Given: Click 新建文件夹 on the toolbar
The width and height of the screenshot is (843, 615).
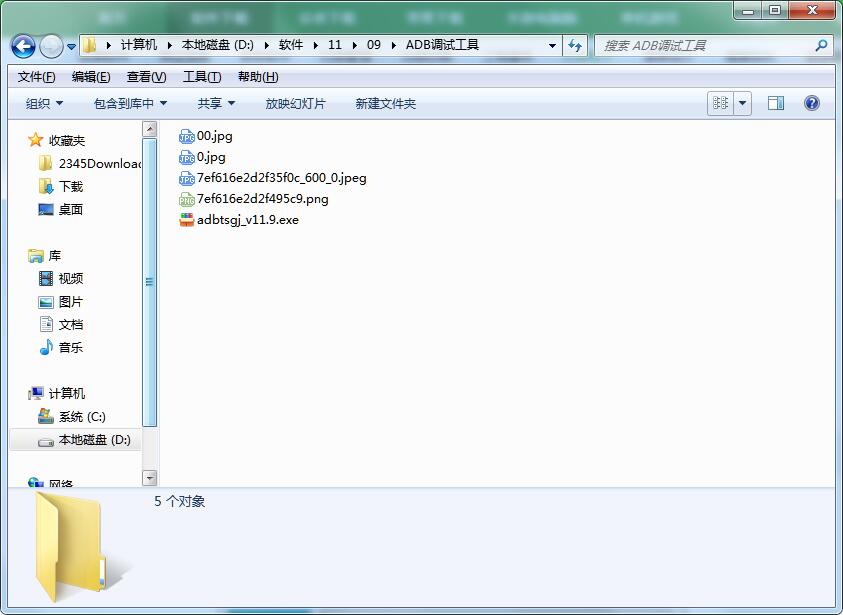Looking at the screenshot, I should 385,103.
